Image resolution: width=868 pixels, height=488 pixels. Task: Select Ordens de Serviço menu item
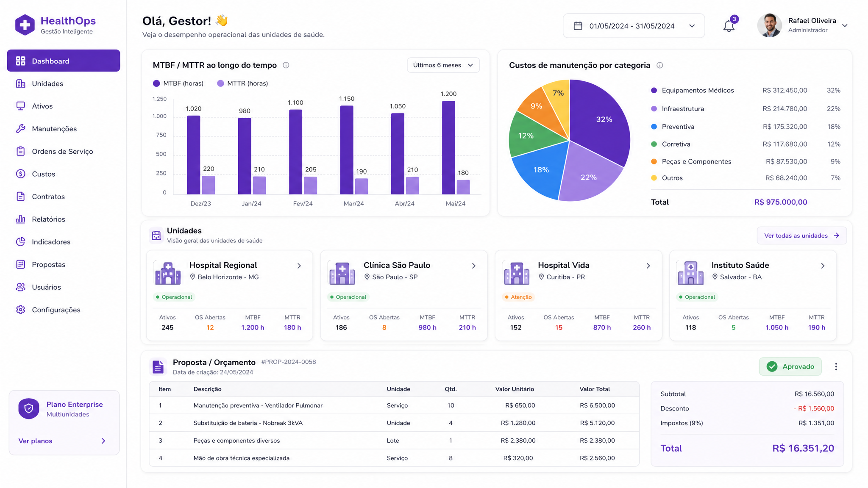pos(64,151)
